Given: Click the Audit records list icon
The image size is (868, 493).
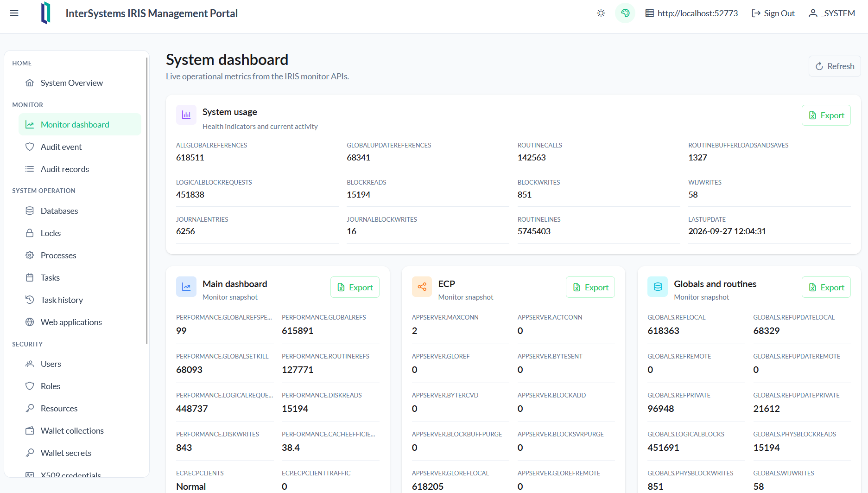Looking at the screenshot, I should click(30, 169).
